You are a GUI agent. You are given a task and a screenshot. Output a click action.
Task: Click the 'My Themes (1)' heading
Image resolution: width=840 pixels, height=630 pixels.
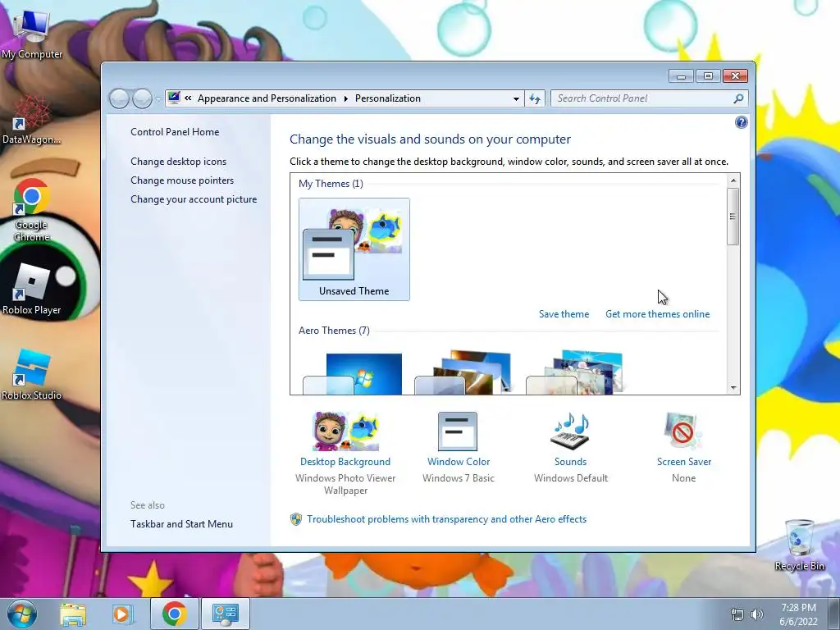[x=331, y=184]
